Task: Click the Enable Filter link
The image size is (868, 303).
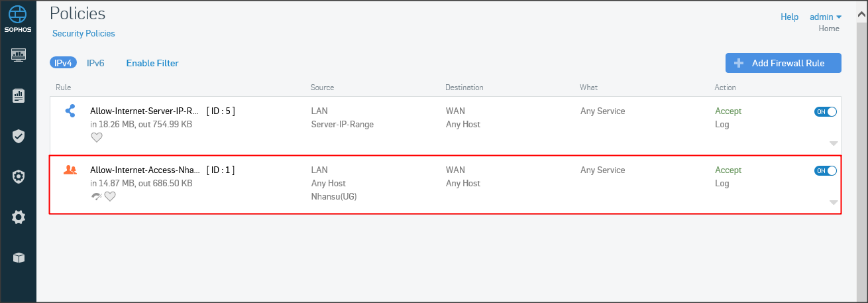Action: tap(152, 63)
